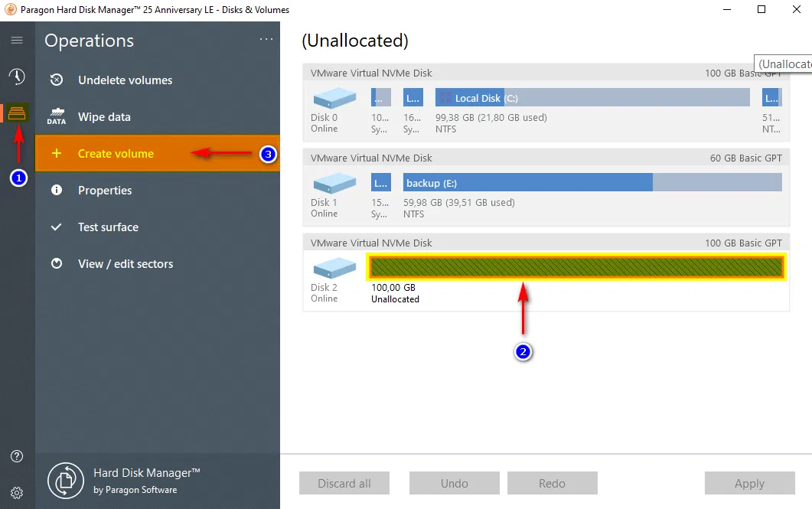Image resolution: width=812 pixels, height=509 pixels.
Task: Select Create volume operation
Action: pos(158,153)
